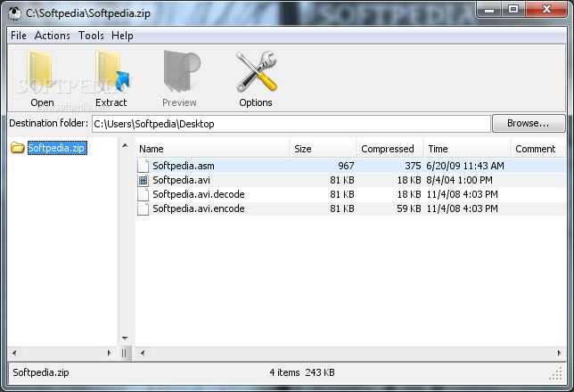Open the Options tools icon
This screenshot has height=392, width=574.
coord(257,71)
